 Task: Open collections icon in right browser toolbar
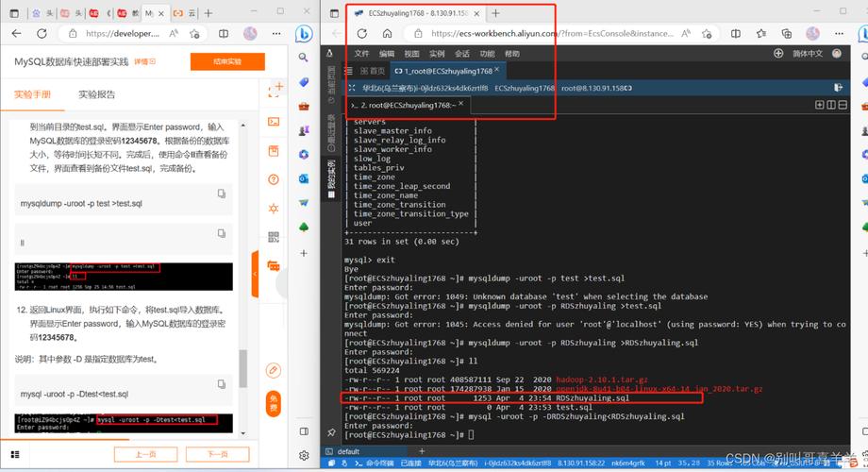point(787,34)
